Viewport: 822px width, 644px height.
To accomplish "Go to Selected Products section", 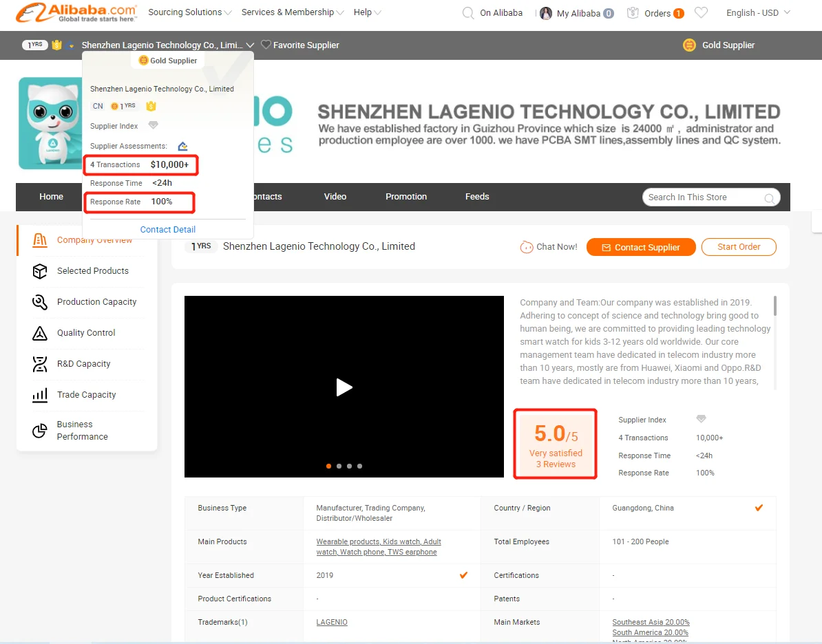I will click(93, 271).
